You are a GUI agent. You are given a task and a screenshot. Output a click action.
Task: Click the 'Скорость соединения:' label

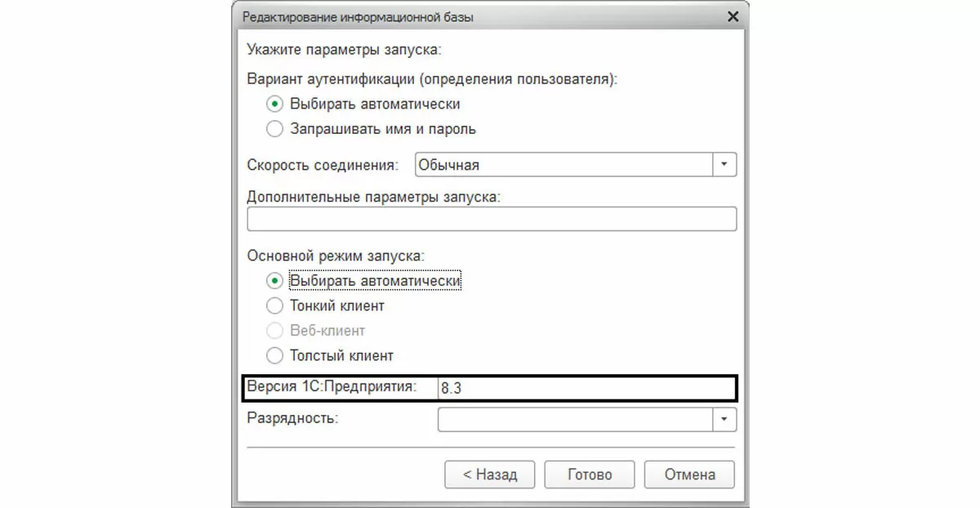323,165
